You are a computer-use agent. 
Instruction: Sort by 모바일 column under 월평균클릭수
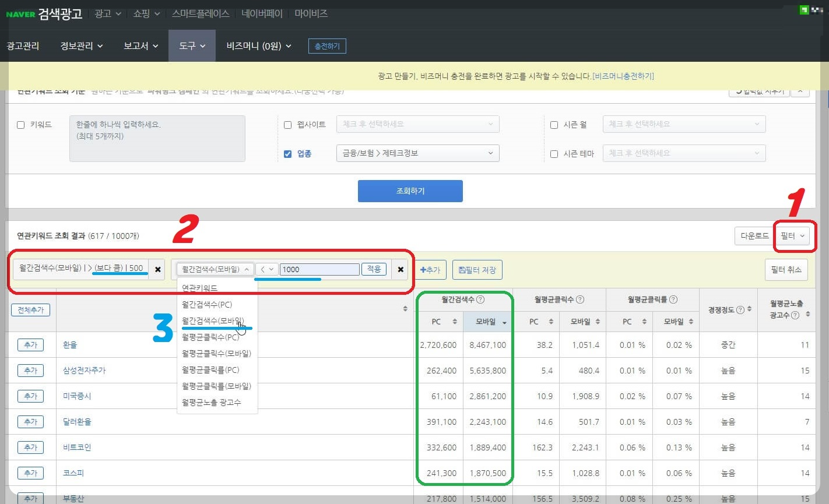[x=598, y=322]
